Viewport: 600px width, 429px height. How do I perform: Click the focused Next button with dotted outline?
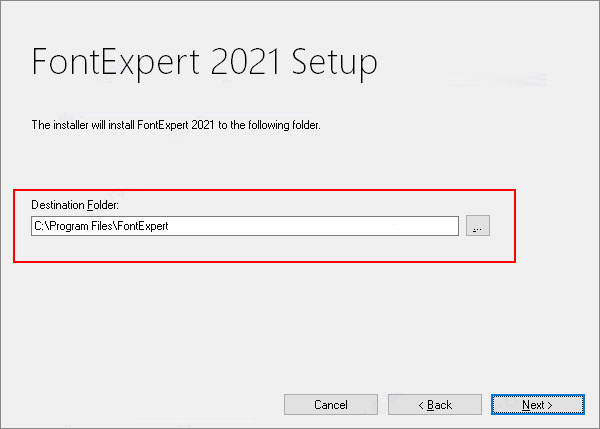tap(538, 405)
